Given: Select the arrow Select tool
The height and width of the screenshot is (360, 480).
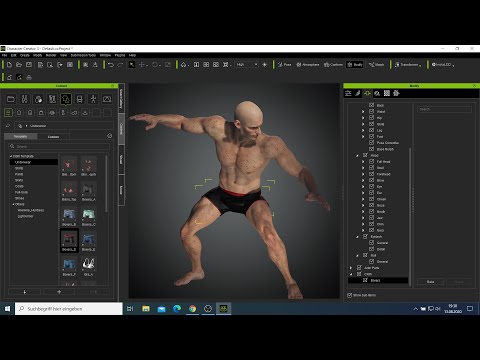Looking at the screenshot, I should coord(132,65).
